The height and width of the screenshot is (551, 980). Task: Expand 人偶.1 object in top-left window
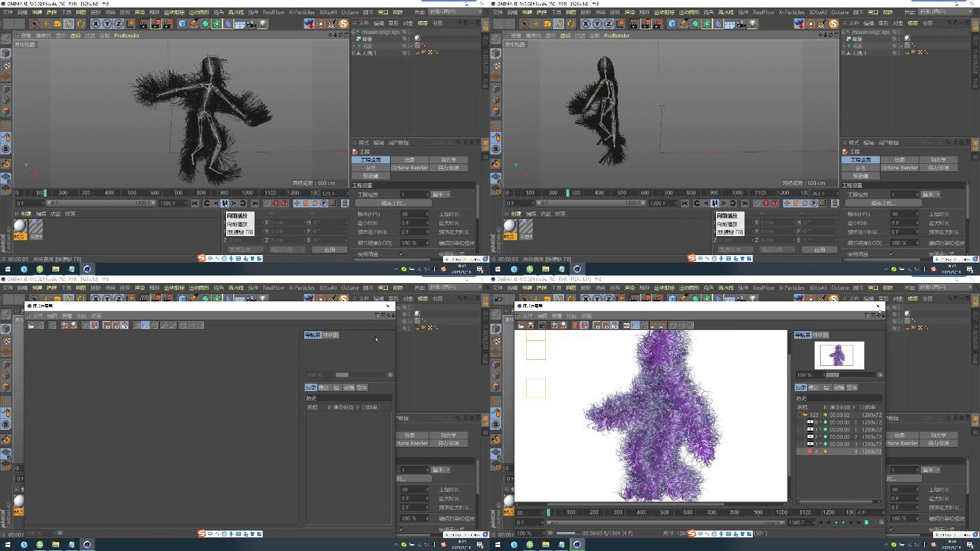pos(353,52)
